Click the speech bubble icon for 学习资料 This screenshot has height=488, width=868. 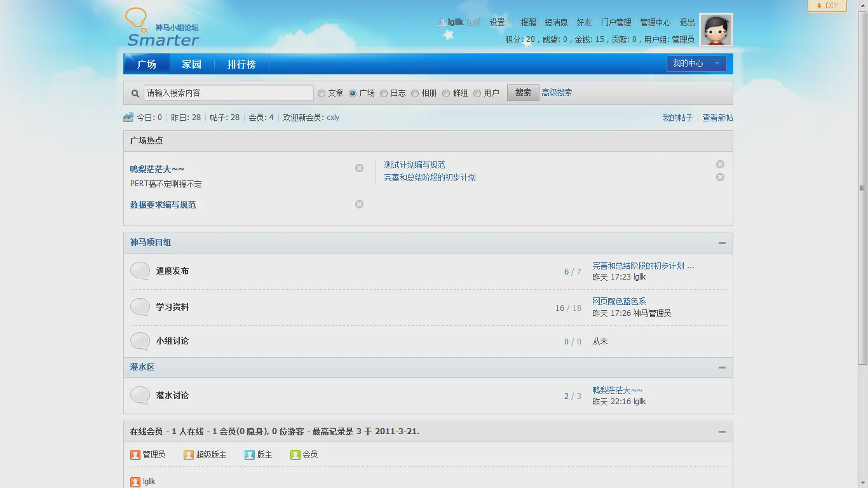click(140, 307)
